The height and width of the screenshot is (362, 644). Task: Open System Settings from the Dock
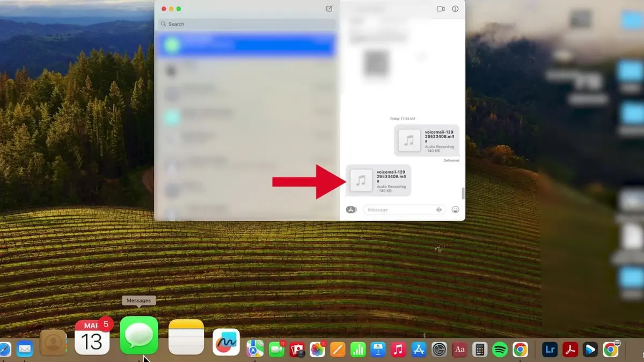440,350
